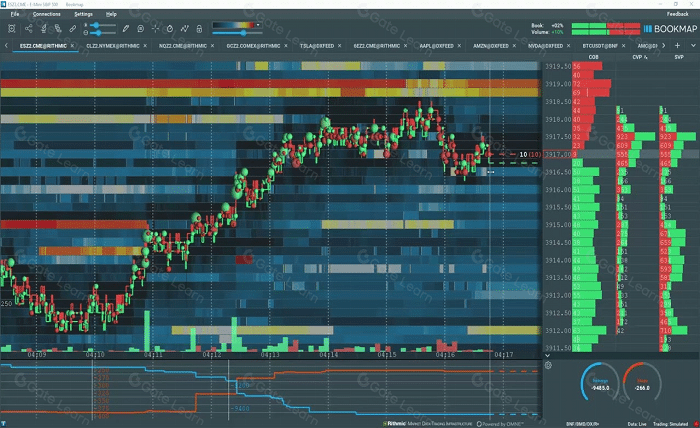The image size is (700, 428).
Task: Open the File menu
Action: 15,14
